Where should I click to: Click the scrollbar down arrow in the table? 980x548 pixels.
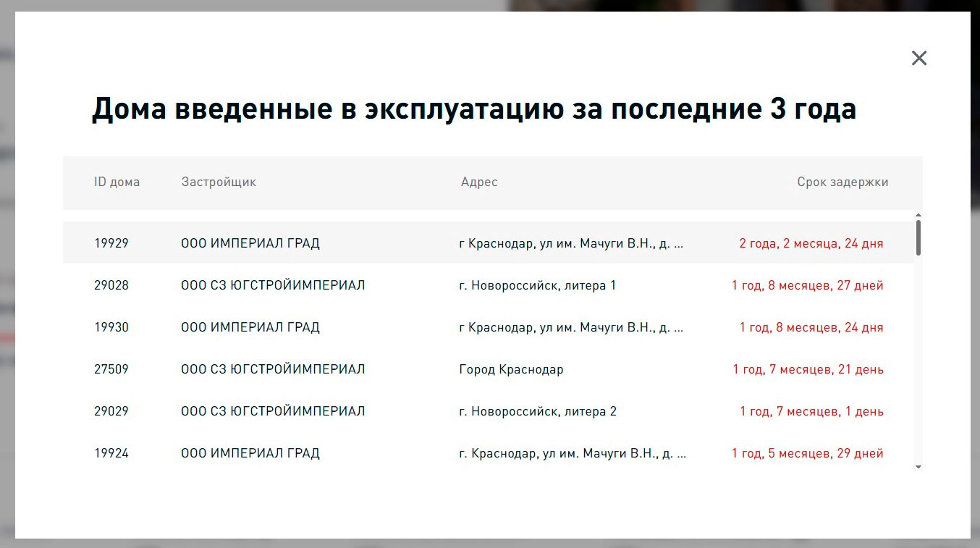tap(918, 468)
